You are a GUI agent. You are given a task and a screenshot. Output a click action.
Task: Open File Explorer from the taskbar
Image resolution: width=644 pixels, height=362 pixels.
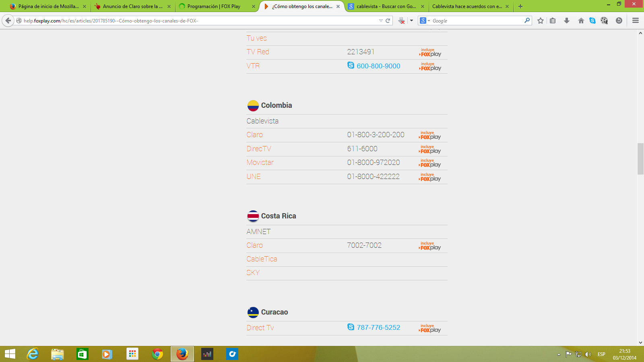(x=58, y=354)
